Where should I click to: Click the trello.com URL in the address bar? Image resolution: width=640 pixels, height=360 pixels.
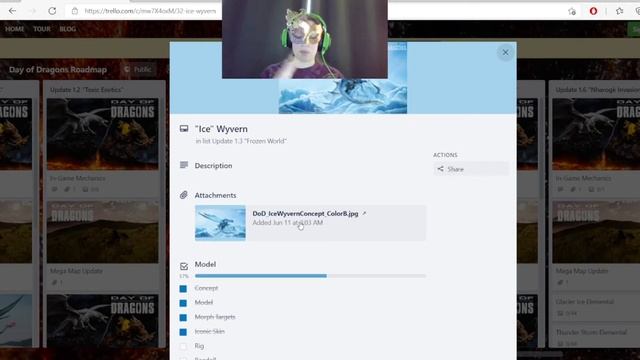coord(150,11)
